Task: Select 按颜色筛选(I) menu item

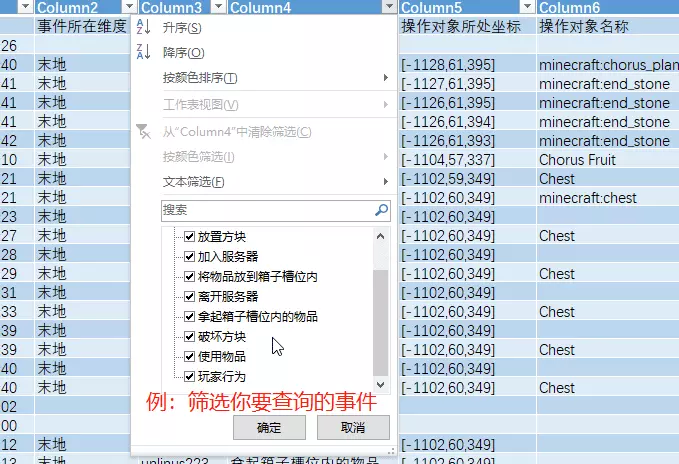Action: (x=198, y=157)
